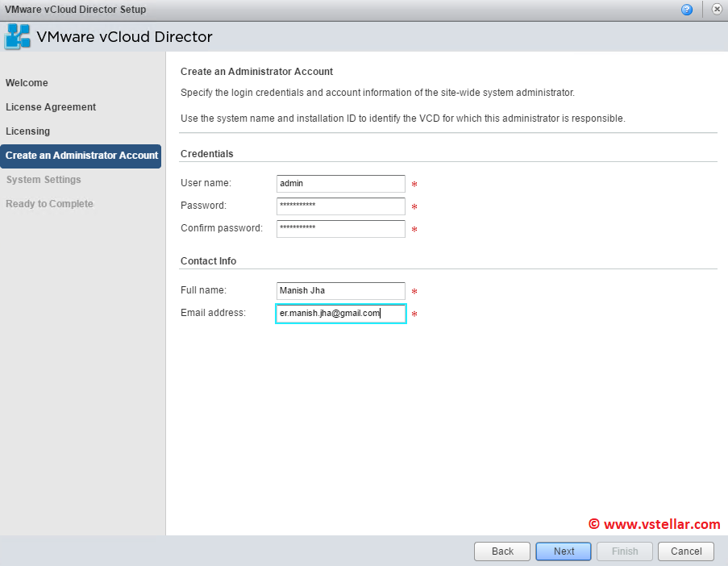
Task: Proceed with the Next button
Action: pos(564,551)
